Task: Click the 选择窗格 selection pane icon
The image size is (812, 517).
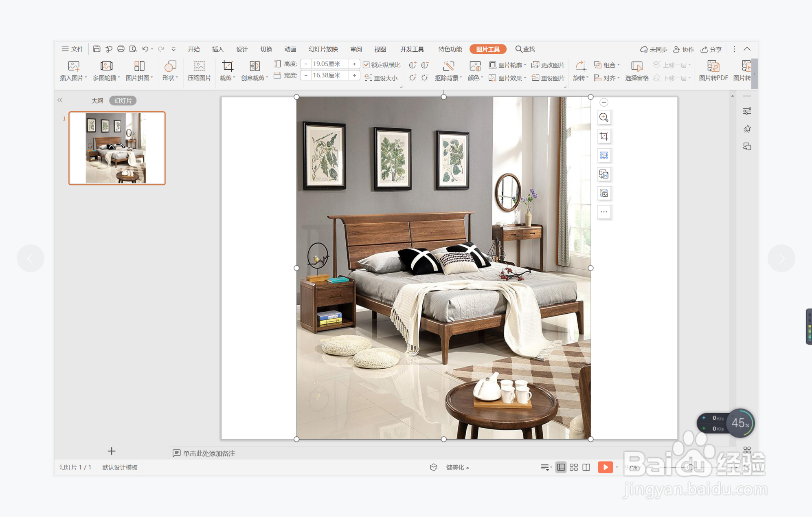Action: point(637,71)
